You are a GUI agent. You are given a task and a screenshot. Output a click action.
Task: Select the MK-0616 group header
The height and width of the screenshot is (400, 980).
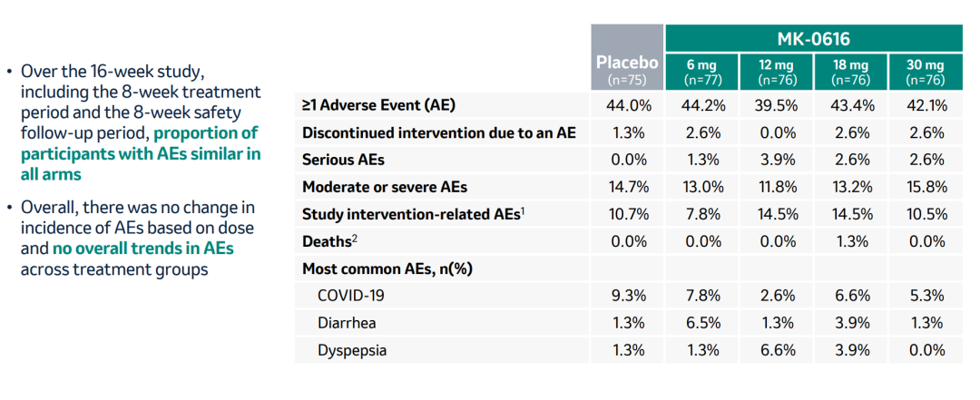[x=813, y=38]
